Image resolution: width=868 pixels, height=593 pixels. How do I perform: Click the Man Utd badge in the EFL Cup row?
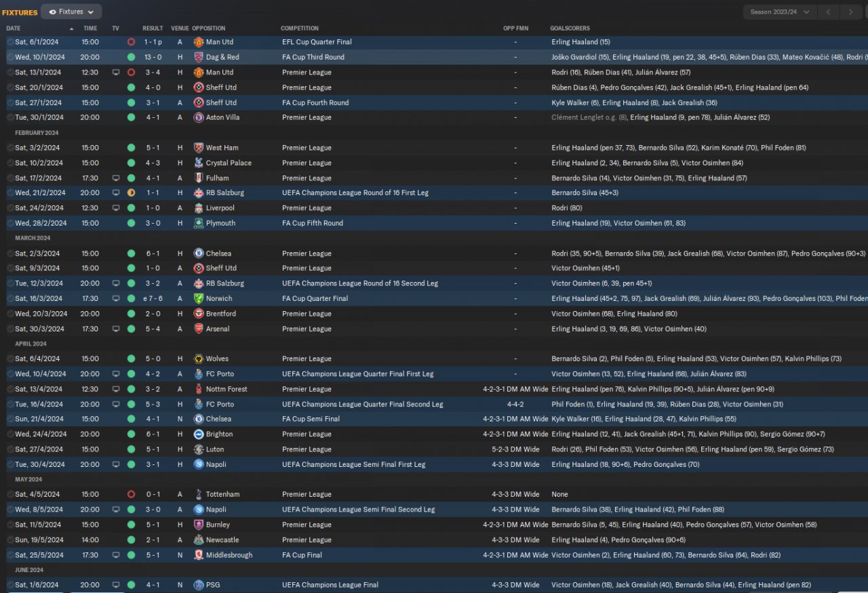tap(199, 42)
